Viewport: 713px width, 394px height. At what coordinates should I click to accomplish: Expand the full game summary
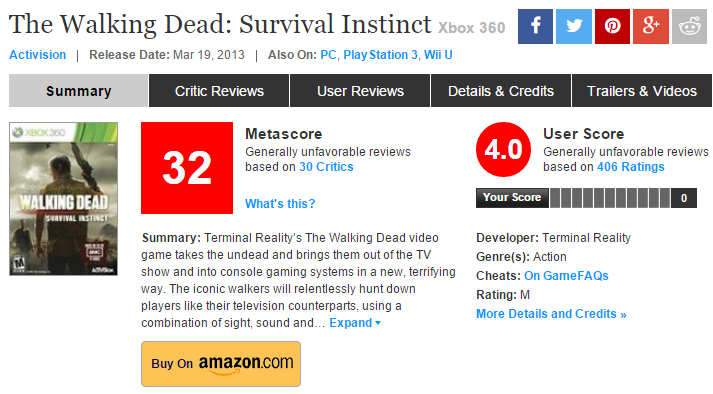point(355,323)
